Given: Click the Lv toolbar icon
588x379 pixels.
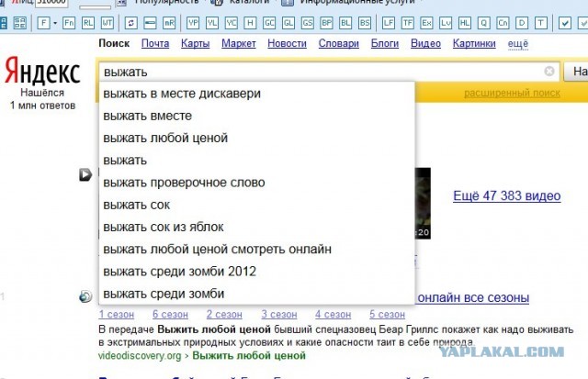Looking at the screenshot, I should pos(446,23).
